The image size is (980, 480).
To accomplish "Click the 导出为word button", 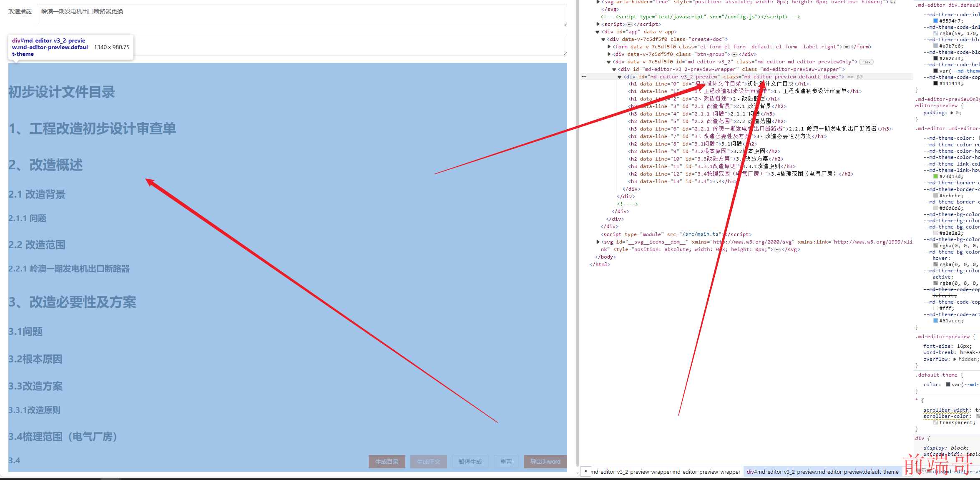I will pyautogui.click(x=545, y=462).
